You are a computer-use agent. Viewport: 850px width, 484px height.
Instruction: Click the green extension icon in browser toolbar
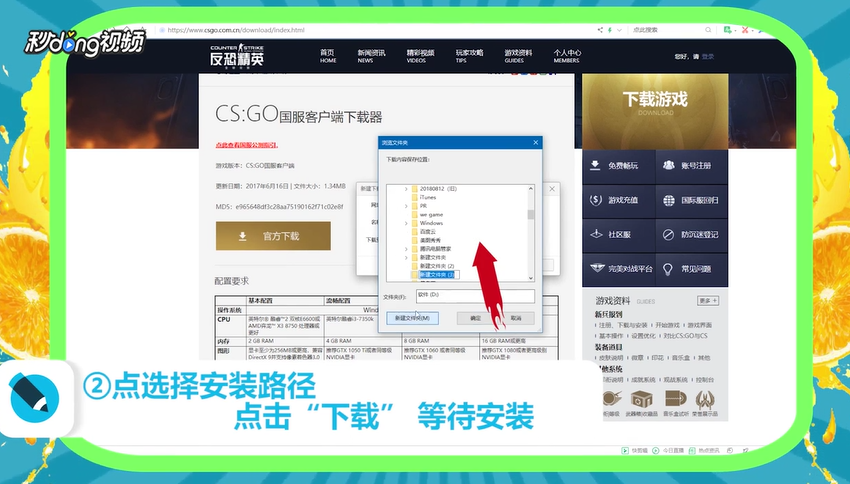(x=728, y=30)
